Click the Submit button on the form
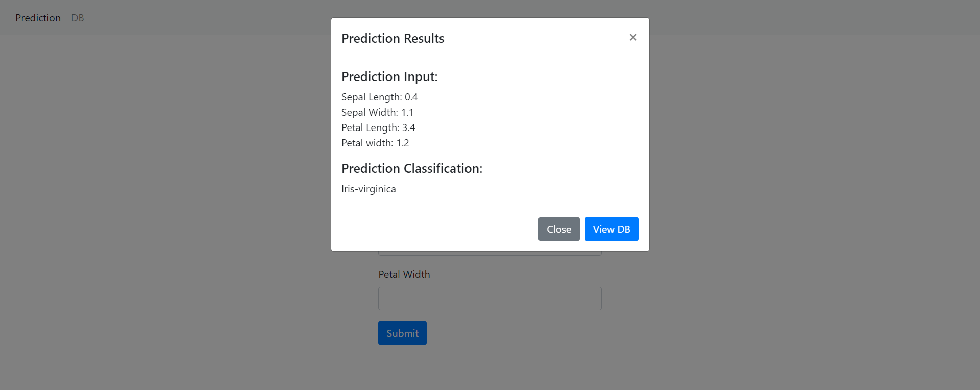 tap(402, 332)
